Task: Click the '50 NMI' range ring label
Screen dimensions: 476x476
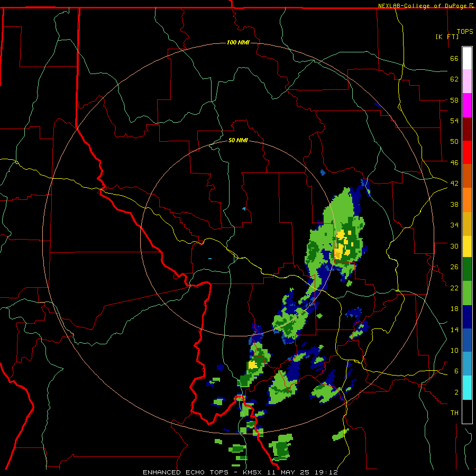Action: coord(238,140)
